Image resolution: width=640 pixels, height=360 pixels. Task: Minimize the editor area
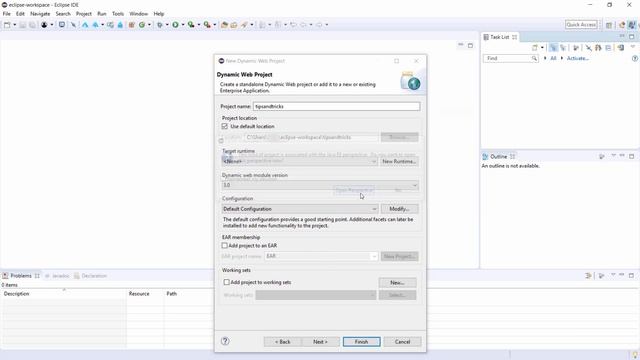pyautogui.click(x=461, y=44)
